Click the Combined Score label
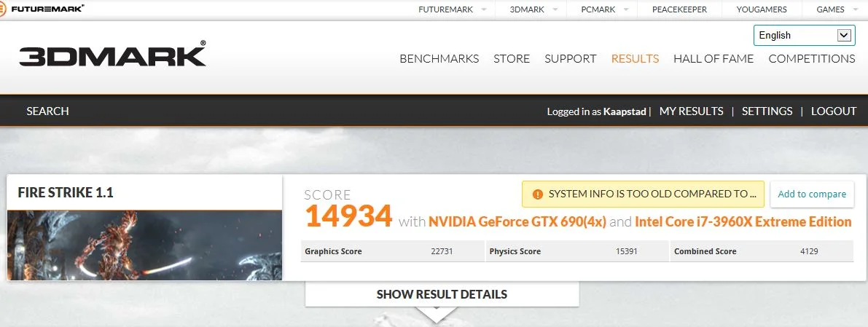 pyautogui.click(x=705, y=251)
